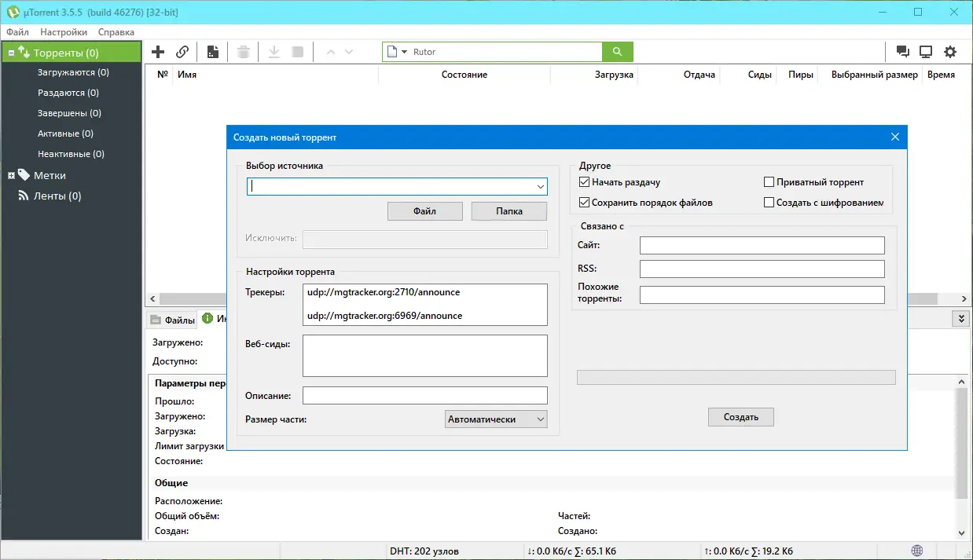Select Неактивные (0) in sidebar
This screenshot has width=973, height=560.
tap(71, 154)
